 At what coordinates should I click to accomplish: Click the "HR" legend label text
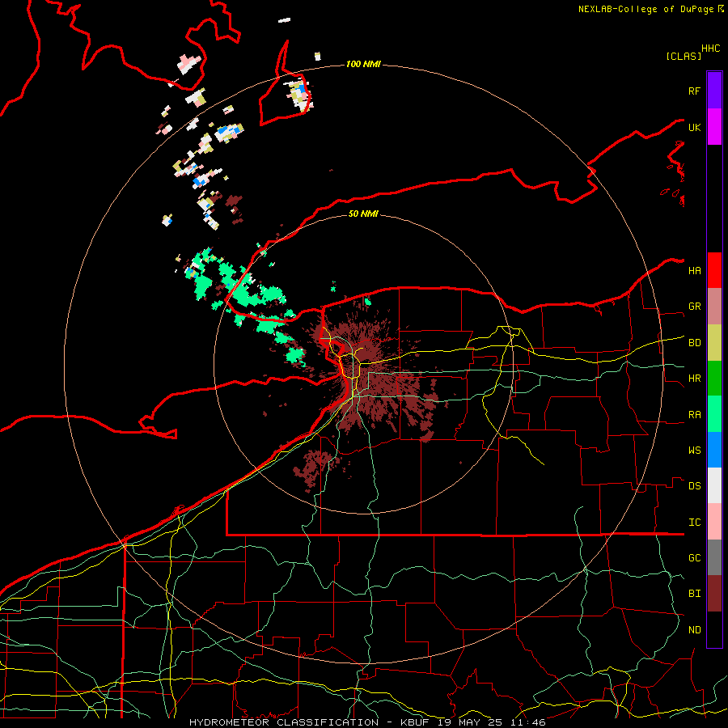tap(694, 379)
